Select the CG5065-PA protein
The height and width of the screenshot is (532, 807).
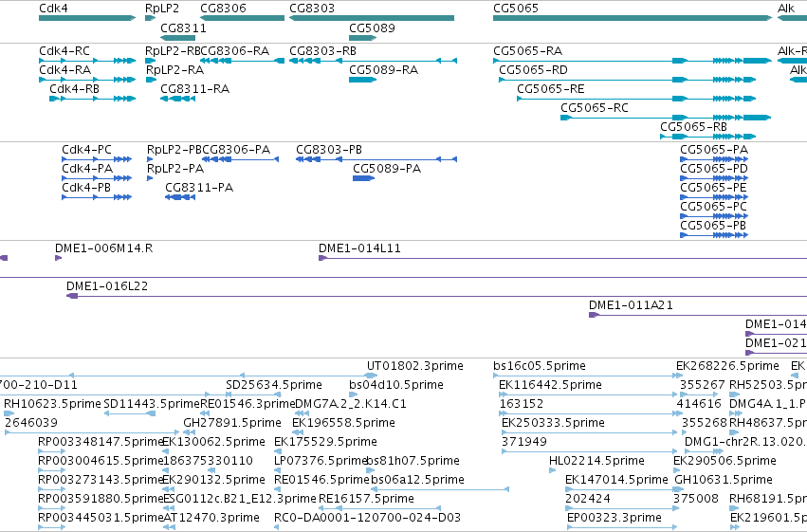tap(714, 159)
